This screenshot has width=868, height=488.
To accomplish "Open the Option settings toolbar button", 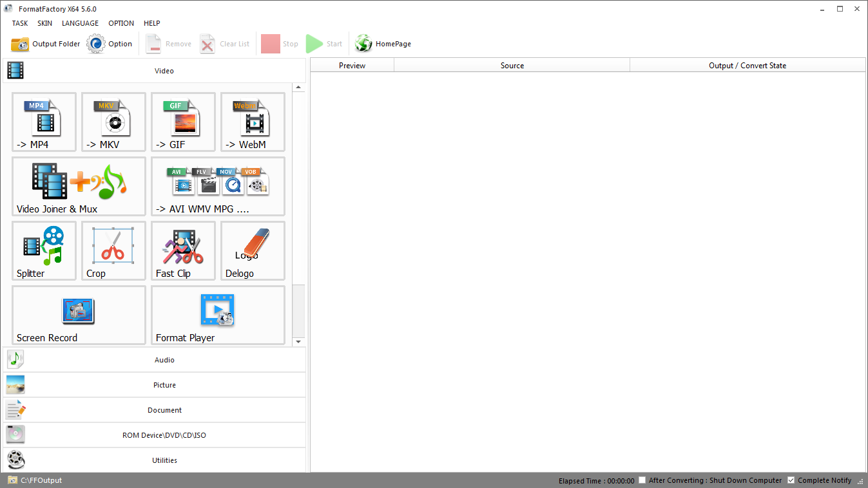I will pos(110,44).
